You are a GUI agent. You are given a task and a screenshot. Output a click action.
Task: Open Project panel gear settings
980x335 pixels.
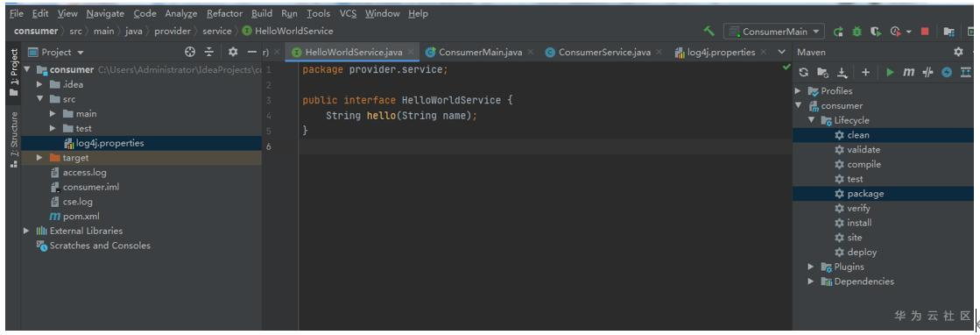[x=232, y=52]
